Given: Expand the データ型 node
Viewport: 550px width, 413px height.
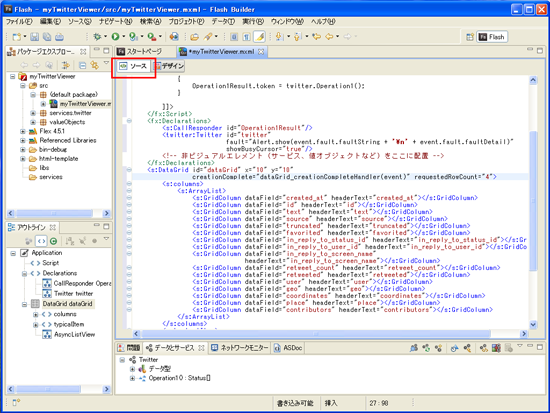Looking at the screenshot, I should (x=132, y=369).
